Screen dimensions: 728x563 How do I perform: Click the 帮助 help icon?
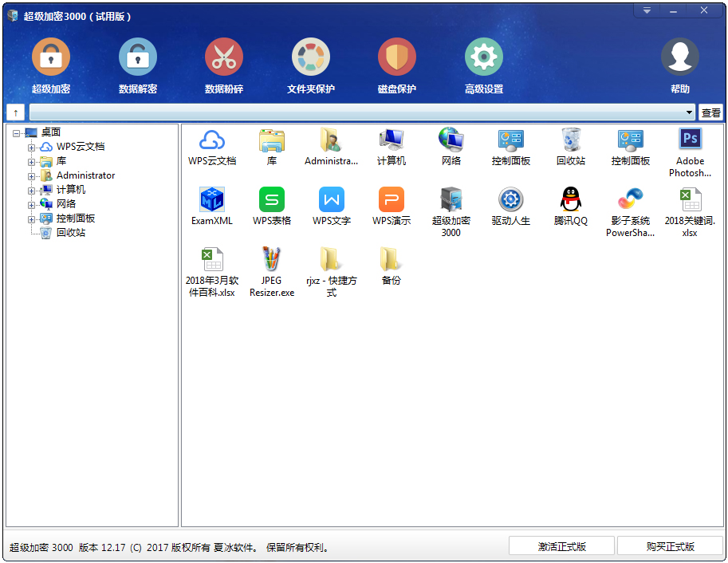679,57
